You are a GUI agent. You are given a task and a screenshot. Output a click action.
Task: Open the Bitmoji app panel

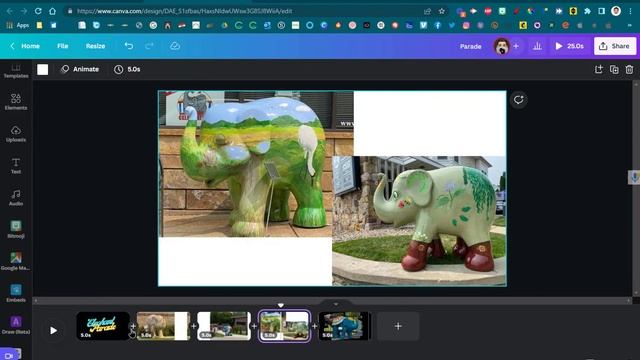click(16, 229)
